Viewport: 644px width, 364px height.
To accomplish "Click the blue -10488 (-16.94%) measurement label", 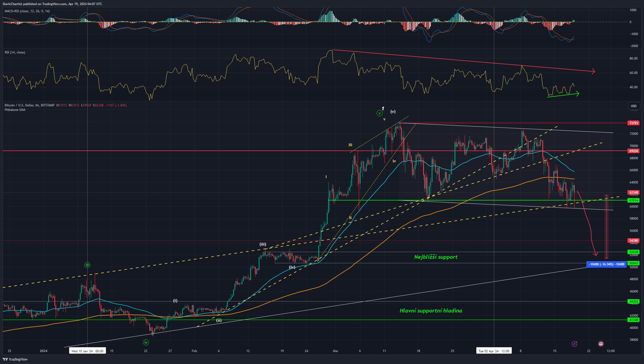I will point(606,264).
